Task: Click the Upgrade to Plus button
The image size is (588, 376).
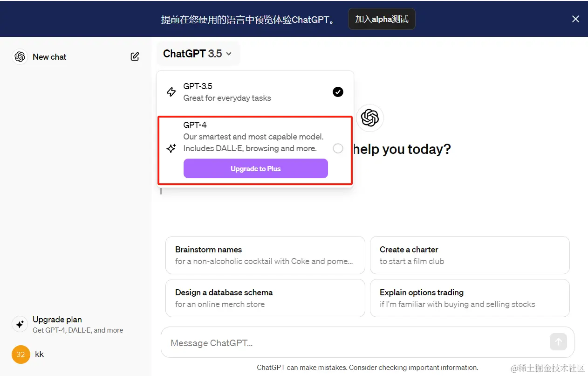Action: point(256,169)
